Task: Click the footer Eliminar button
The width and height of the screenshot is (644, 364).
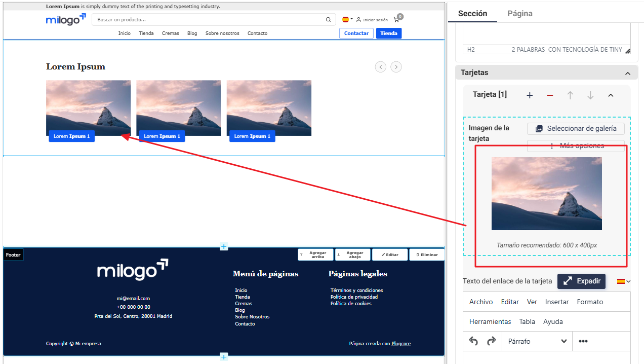Action: coord(427,254)
